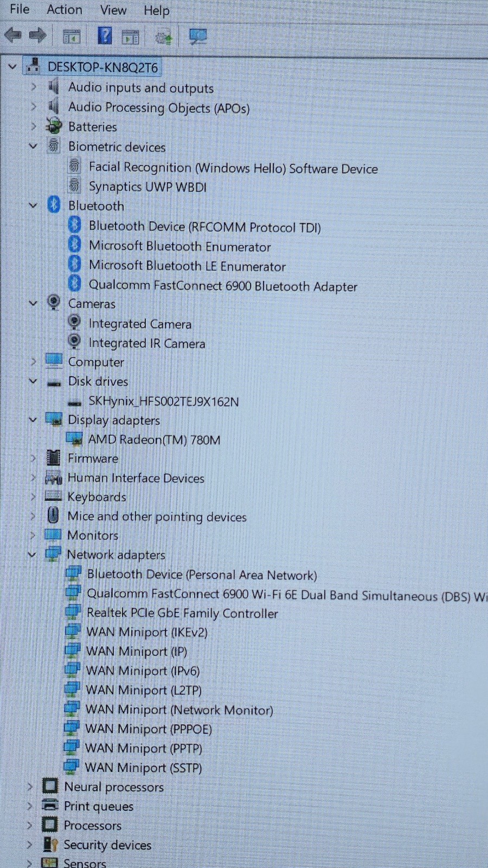Expand Audio inputs and outputs category
488x868 pixels.
34,87
